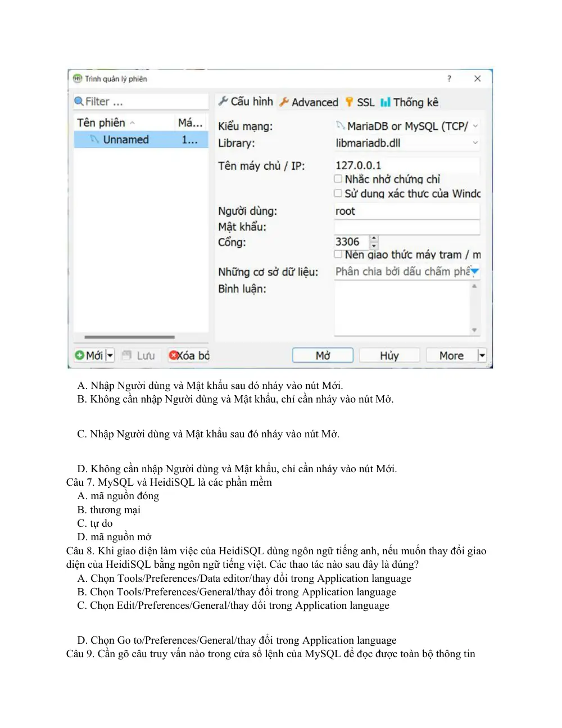Click the SSL trophy icon
This screenshot has height=728, width=562.
[350, 102]
